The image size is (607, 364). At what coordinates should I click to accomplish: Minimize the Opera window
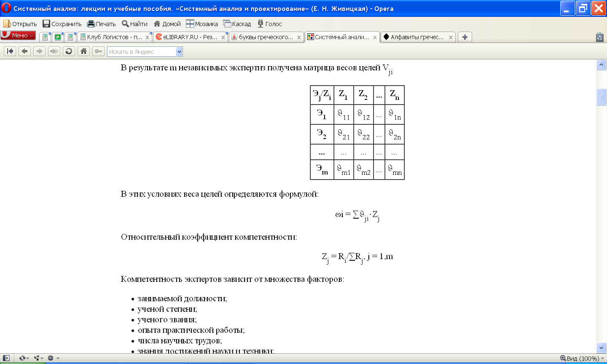click(567, 8)
